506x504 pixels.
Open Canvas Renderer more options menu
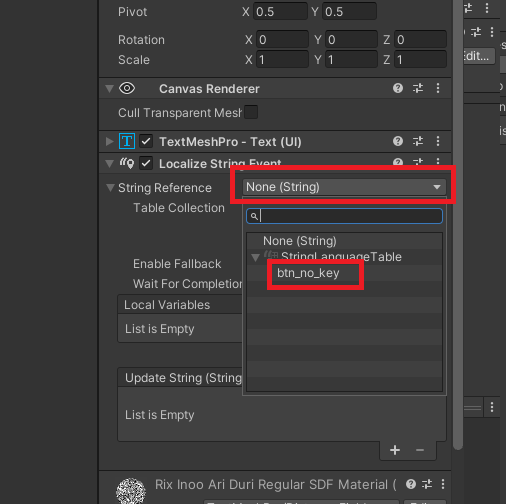coord(438,88)
